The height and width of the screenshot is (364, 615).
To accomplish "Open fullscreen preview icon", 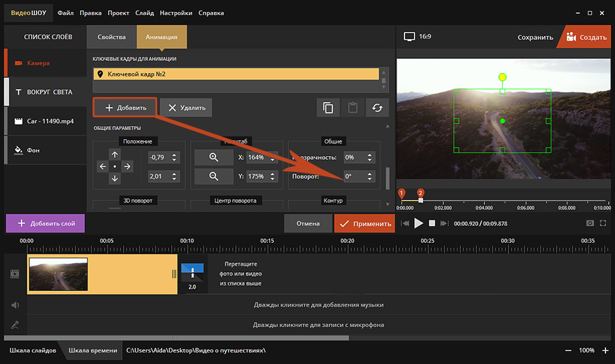I will point(603,223).
